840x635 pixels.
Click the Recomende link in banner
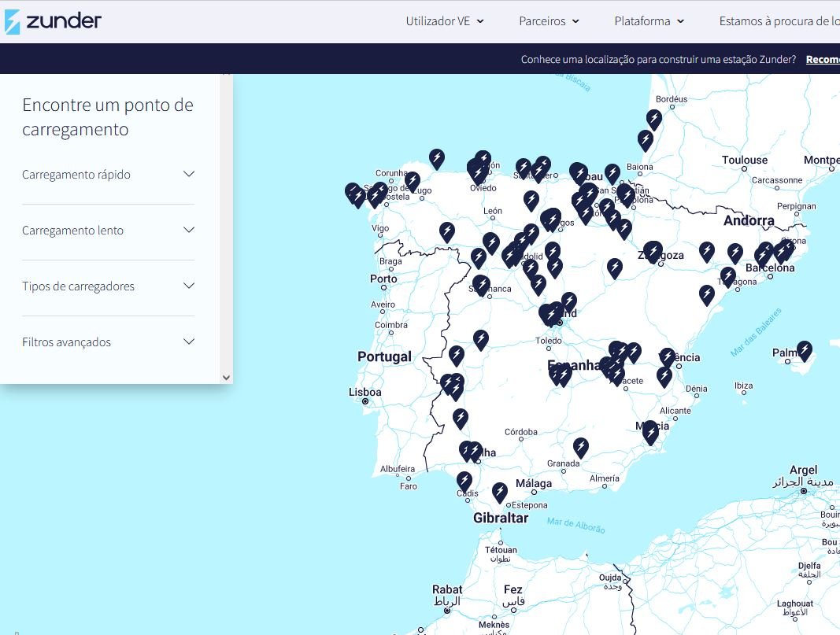pyautogui.click(x=822, y=60)
